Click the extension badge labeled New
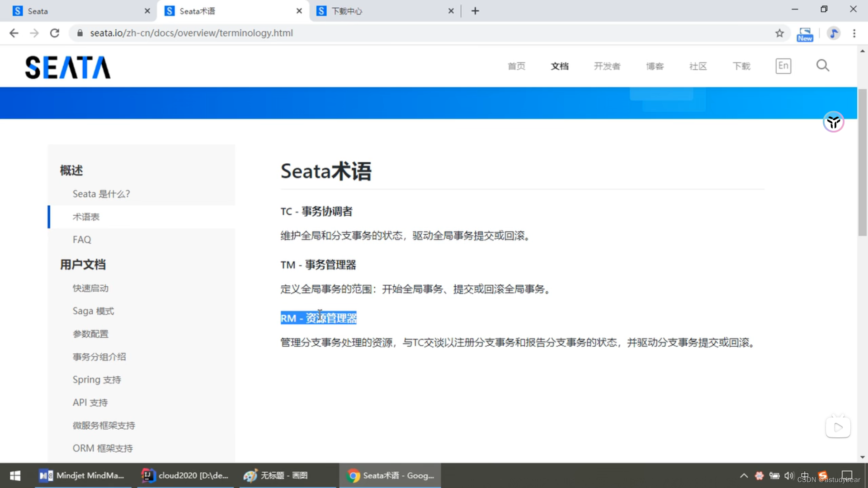This screenshot has height=488, width=868. pyautogui.click(x=805, y=34)
